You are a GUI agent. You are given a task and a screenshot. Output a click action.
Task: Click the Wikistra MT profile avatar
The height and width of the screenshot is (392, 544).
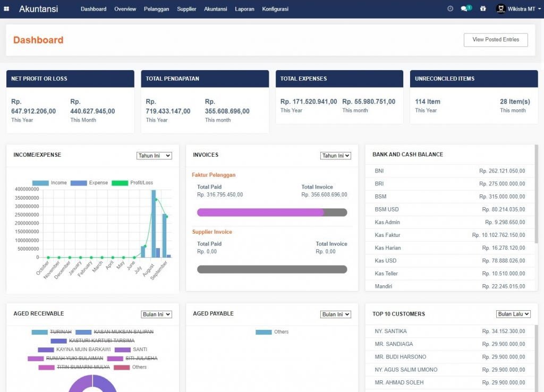499,8
